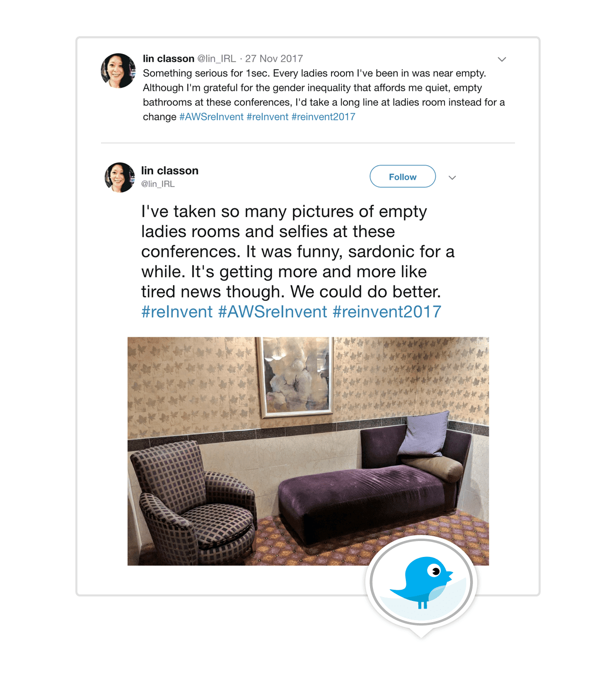
Task: Click the lin classon name on the dated tweet
Action: point(169,58)
